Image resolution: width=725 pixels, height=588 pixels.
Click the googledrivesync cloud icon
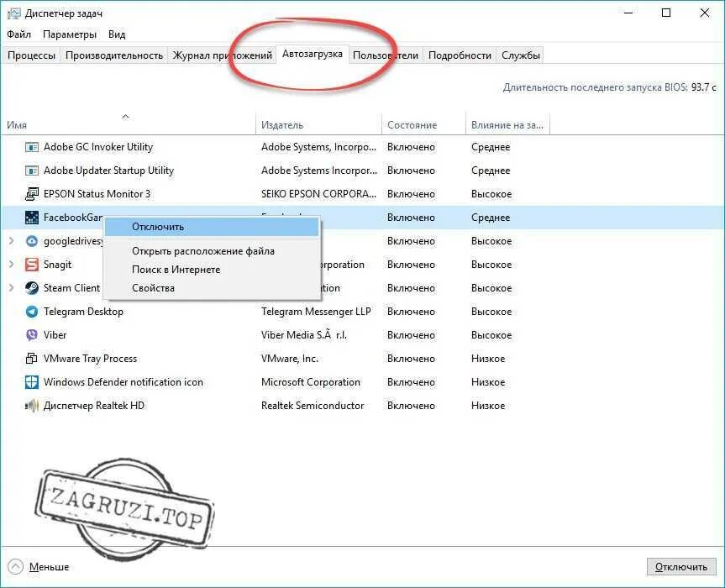pos(31,241)
